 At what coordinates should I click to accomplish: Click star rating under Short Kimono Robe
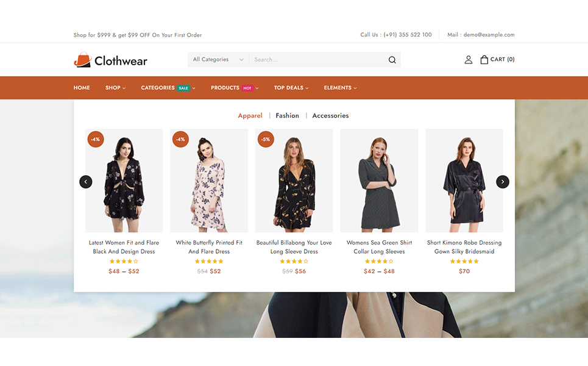[x=464, y=261]
